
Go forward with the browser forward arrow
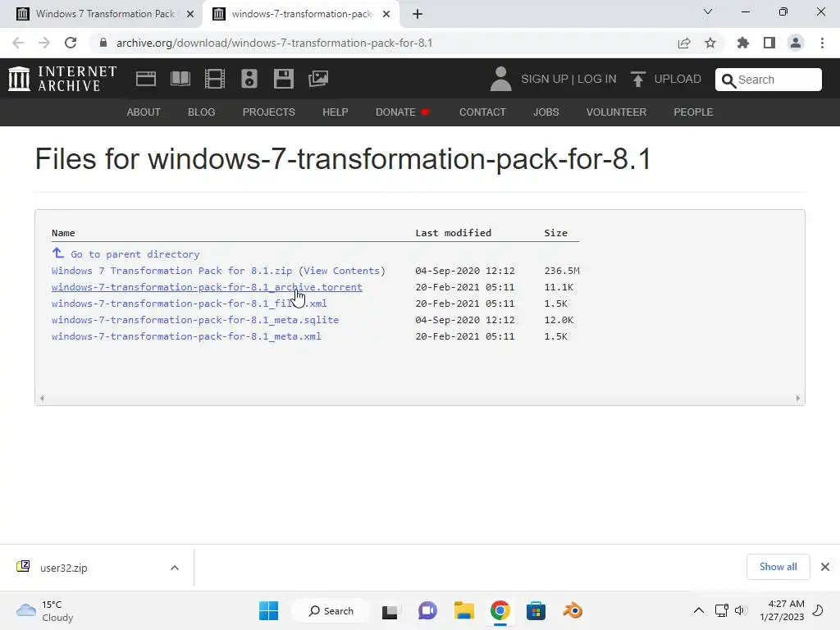point(44,43)
